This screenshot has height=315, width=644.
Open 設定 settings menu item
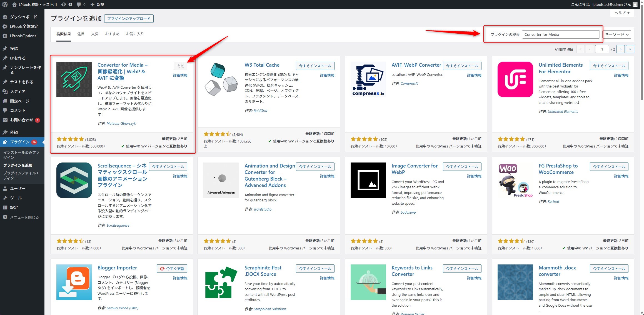click(x=22, y=207)
